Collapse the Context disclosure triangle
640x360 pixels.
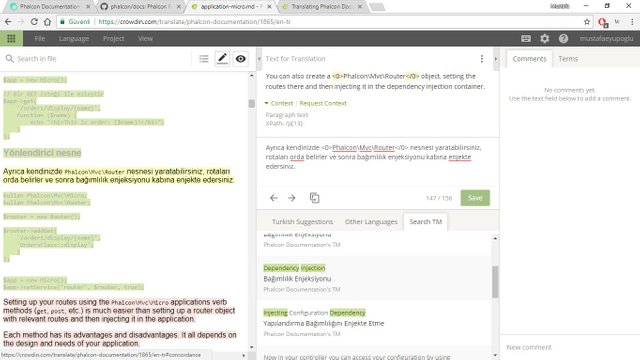click(x=267, y=103)
